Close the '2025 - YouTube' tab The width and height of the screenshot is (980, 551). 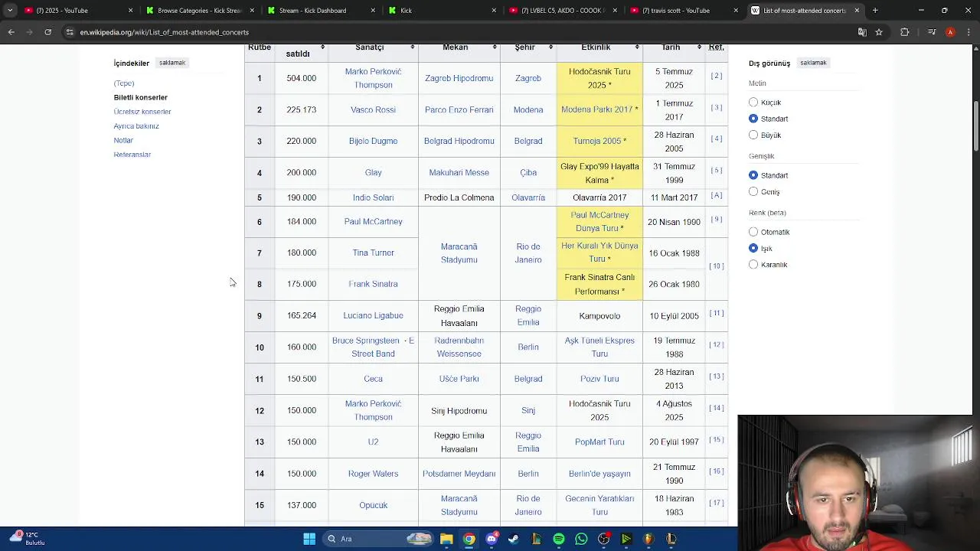pos(130,11)
